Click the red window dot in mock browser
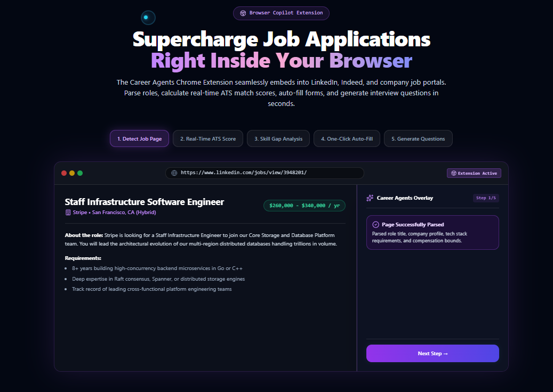 coord(64,173)
